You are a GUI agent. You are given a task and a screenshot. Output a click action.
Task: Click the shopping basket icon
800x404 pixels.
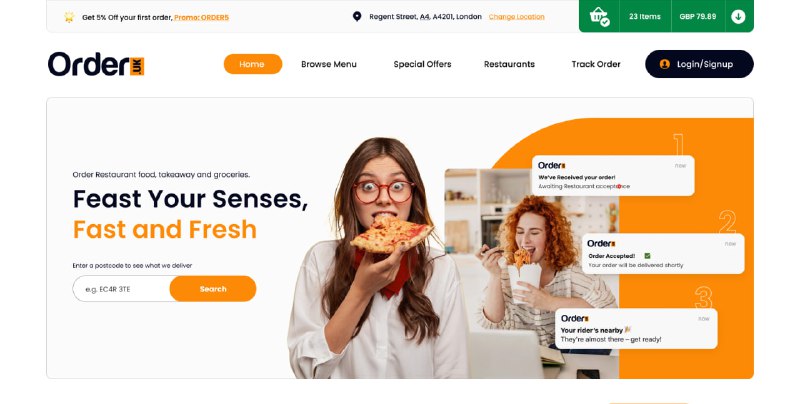click(x=599, y=16)
